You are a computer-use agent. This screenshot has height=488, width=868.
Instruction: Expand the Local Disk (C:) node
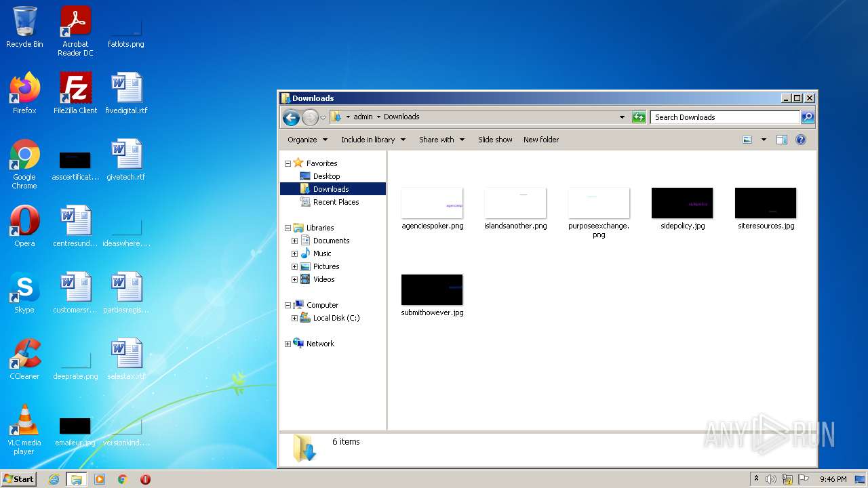click(294, 318)
